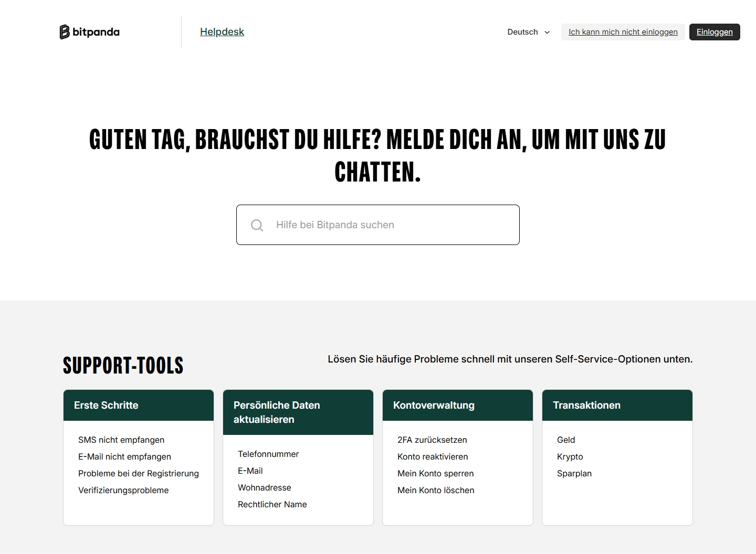Choose Krypto under Transaktionen
756x554 pixels.
coord(570,456)
